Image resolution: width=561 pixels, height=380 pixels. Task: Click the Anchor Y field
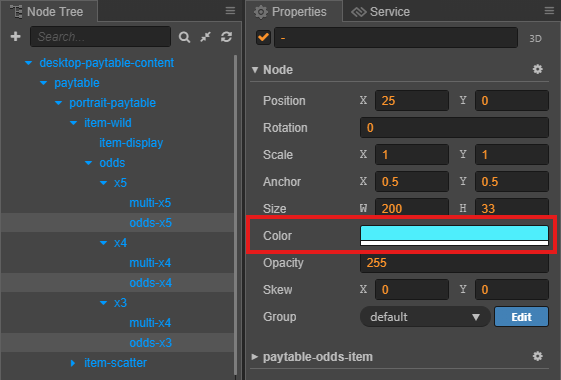512,181
